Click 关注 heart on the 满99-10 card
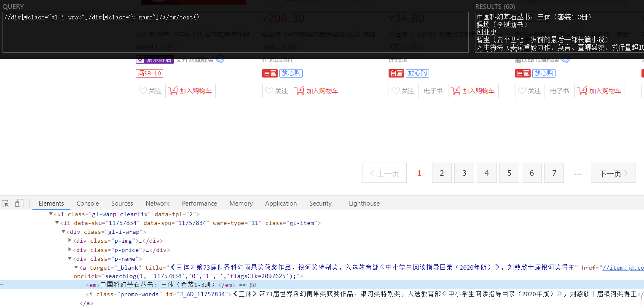Viewport: 644px width, 308px height. [x=150, y=91]
